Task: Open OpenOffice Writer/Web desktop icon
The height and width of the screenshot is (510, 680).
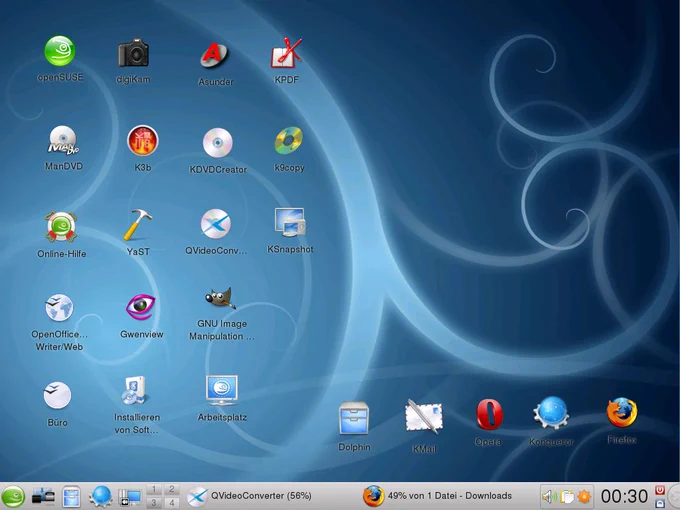Action: click(59, 307)
